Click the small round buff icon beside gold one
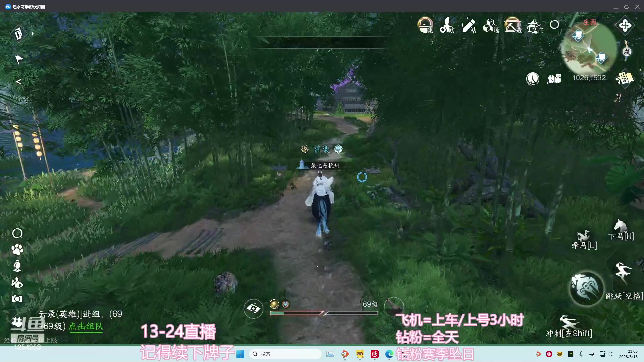 tap(286, 304)
